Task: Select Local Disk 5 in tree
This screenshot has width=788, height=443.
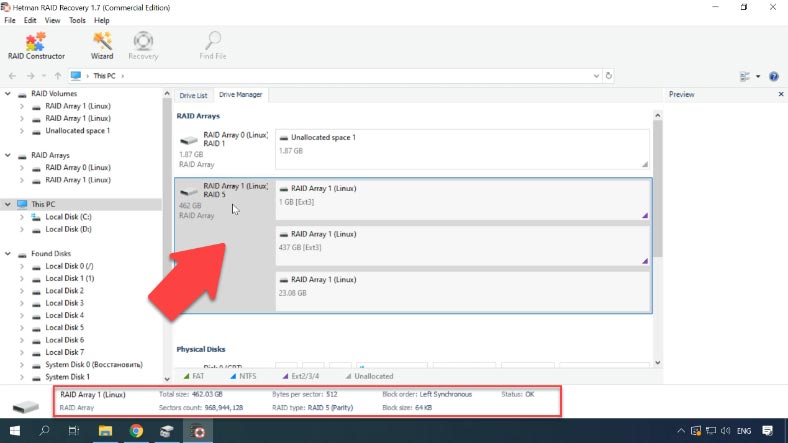Action: (64, 327)
